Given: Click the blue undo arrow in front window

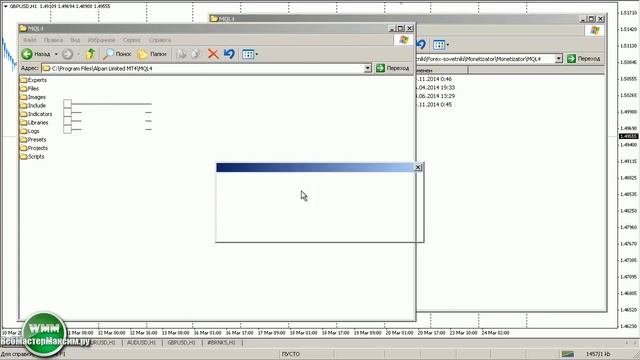Looking at the screenshot, I should [x=229, y=54].
